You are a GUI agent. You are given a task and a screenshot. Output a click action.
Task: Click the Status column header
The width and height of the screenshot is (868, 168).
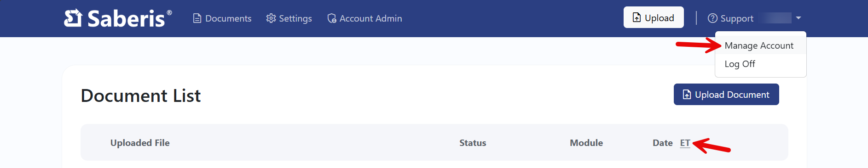click(473, 143)
